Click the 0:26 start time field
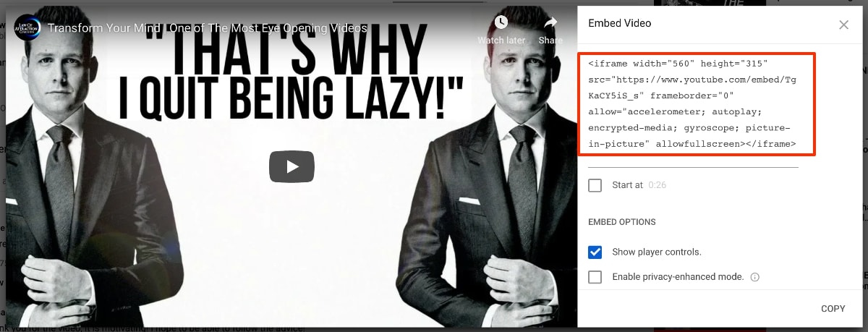 (x=658, y=185)
